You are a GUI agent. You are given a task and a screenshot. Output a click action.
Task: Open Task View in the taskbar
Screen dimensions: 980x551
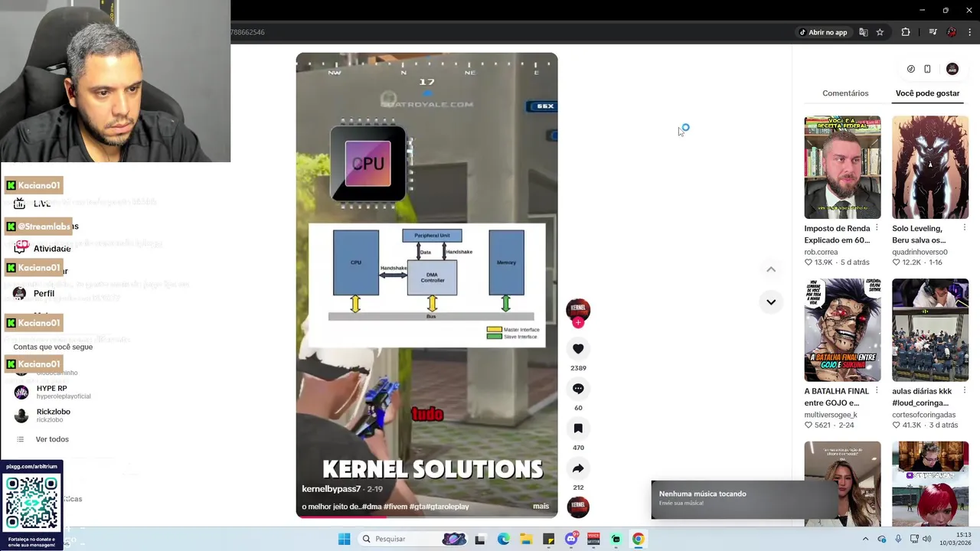(480, 539)
